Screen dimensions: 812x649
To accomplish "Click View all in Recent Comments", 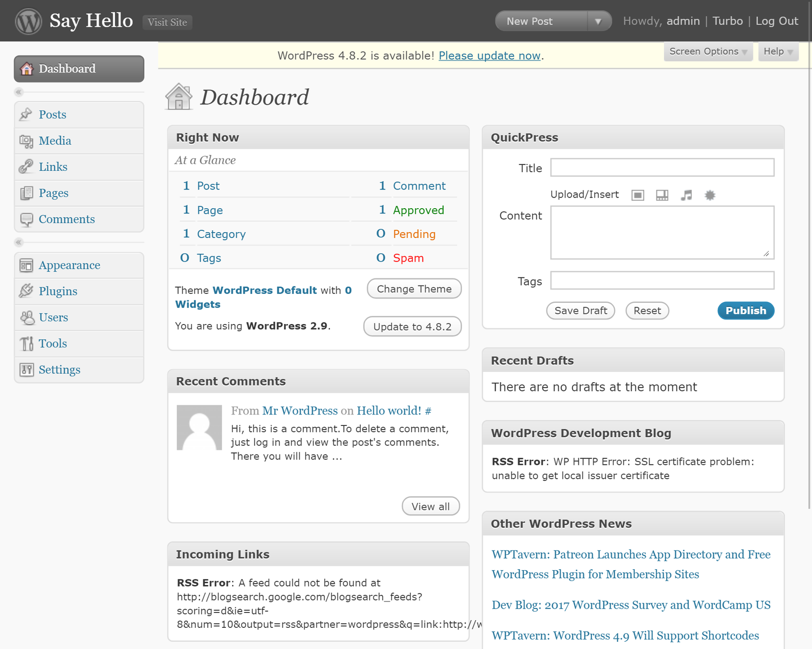I will 431,506.
